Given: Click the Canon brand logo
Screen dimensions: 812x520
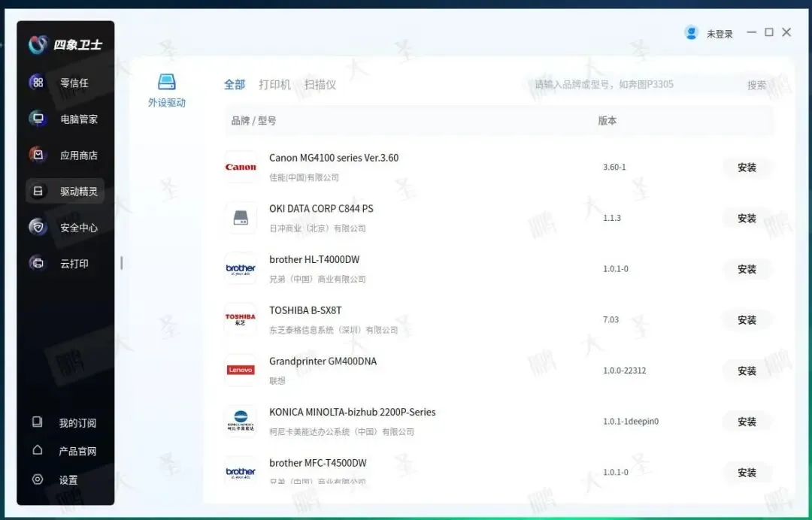Looking at the screenshot, I should 241,167.
